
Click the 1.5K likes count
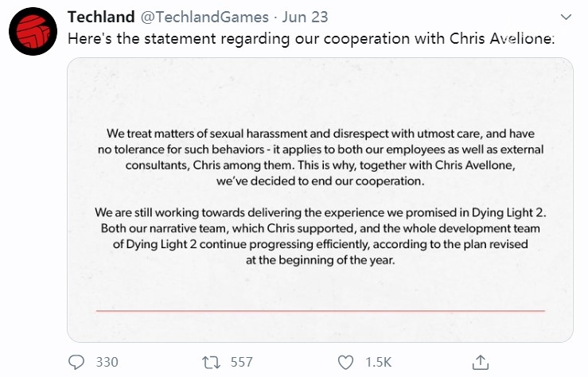click(378, 362)
